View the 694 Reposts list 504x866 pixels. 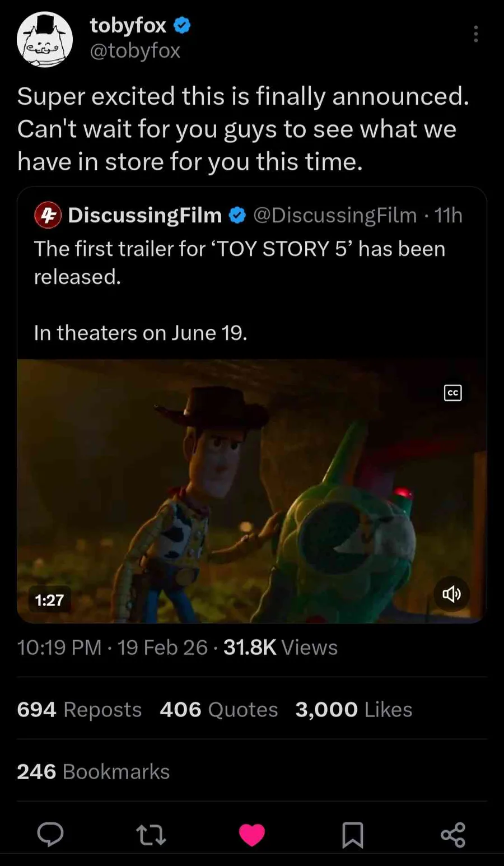79,709
